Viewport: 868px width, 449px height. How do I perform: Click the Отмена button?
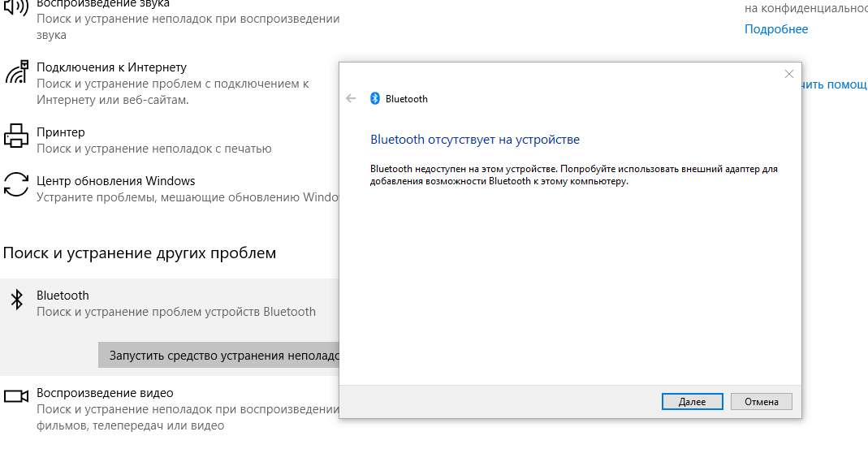(x=761, y=402)
